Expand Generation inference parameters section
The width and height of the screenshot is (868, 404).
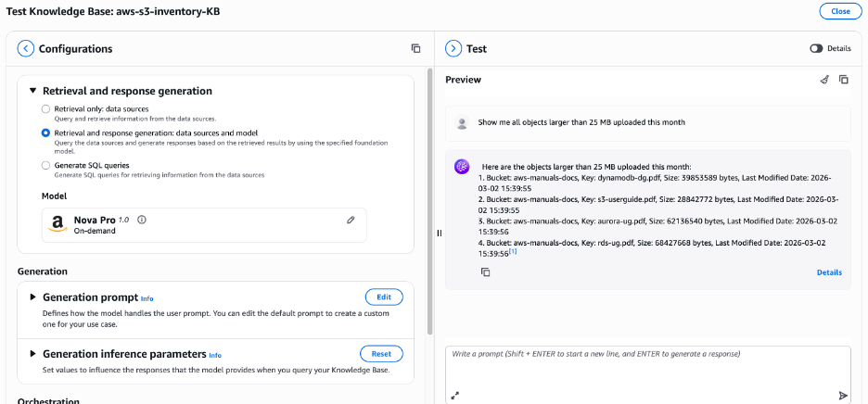pos(33,353)
